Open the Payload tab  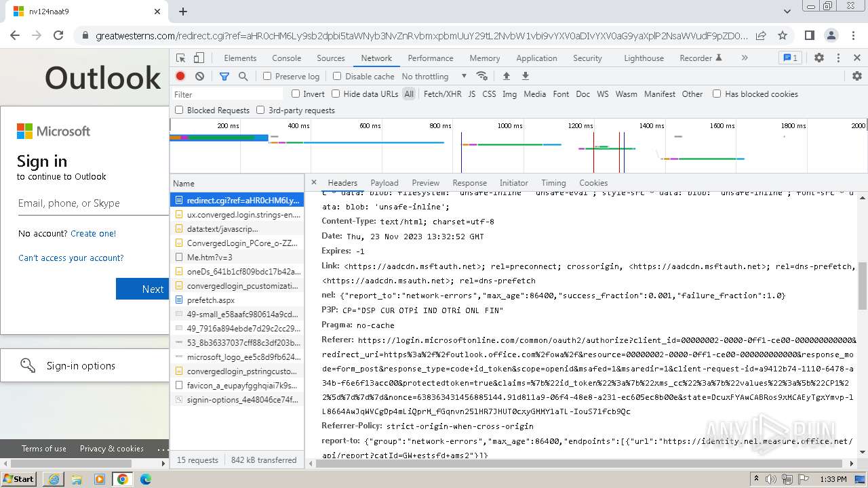point(384,183)
